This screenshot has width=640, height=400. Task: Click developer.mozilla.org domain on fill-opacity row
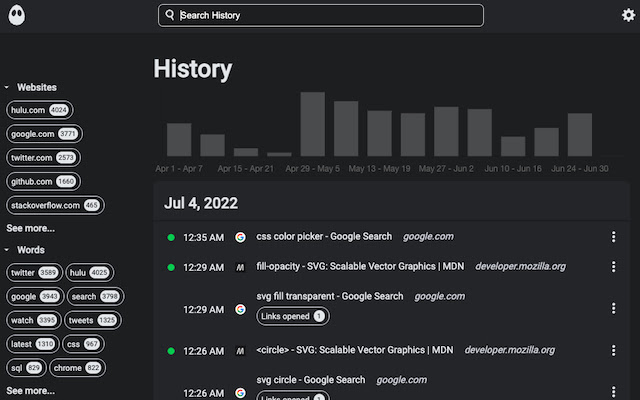(520, 267)
